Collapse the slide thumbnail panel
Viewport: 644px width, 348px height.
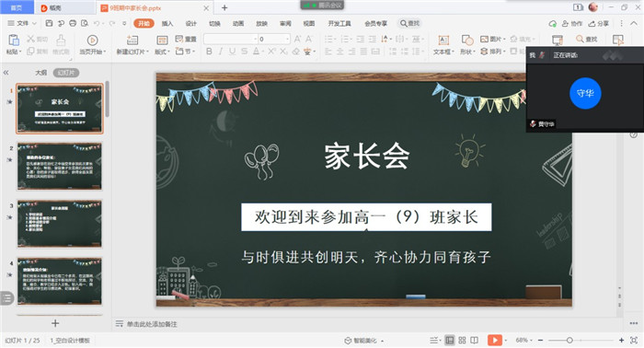6,73
